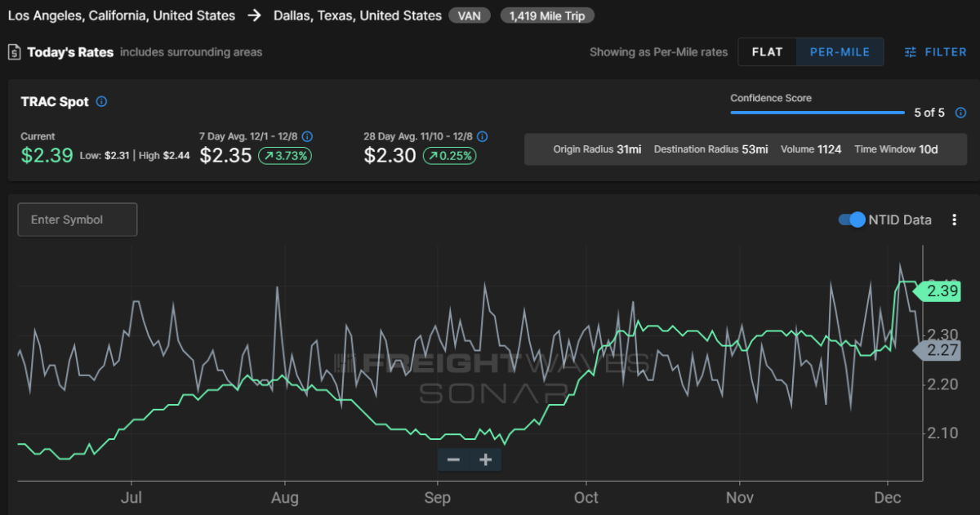The image size is (980, 515).
Task: Click the 28 Day Avg. info icon
Action: pos(482,137)
